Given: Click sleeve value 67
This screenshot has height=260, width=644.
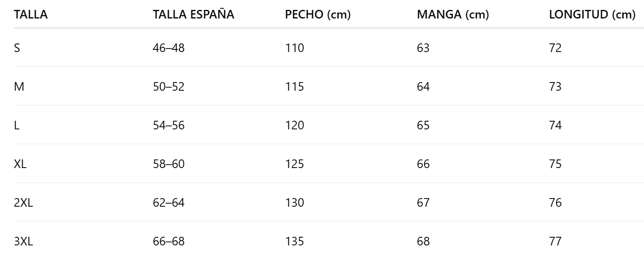Looking at the screenshot, I should point(423,202).
